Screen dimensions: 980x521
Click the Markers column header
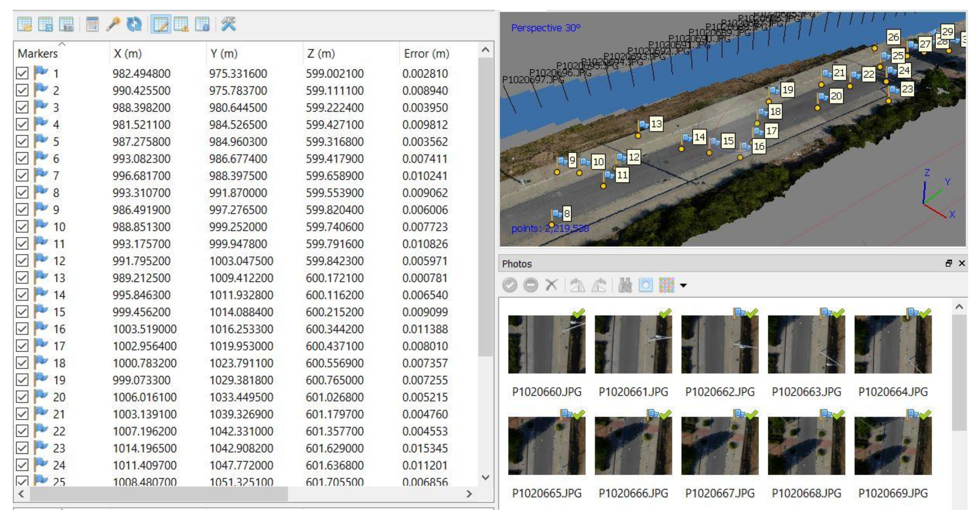coord(38,54)
